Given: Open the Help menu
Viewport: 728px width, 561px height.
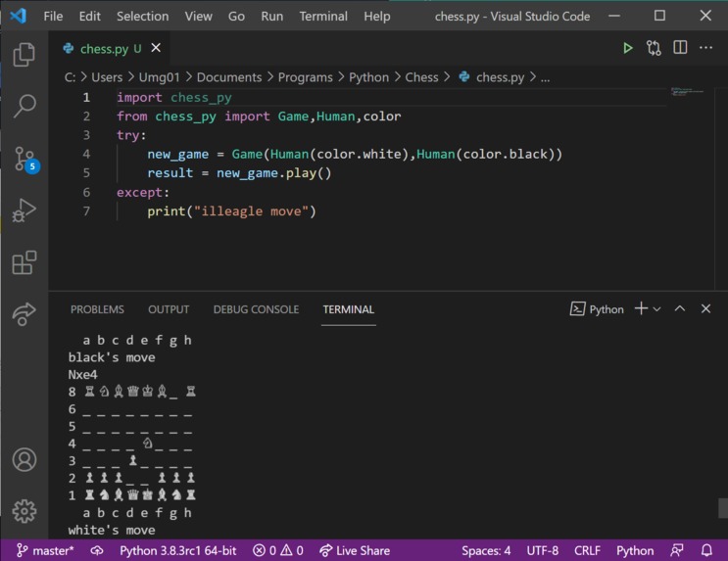Looking at the screenshot, I should pos(377,17).
